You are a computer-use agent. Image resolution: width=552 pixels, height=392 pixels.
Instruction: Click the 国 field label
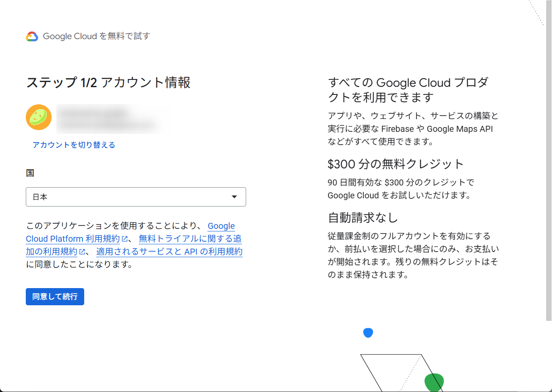click(x=30, y=173)
